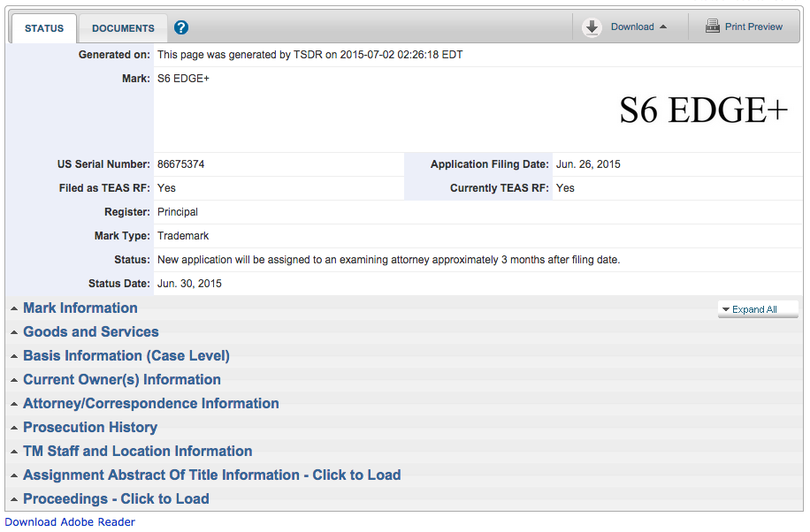Click the Status Date label

pyautogui.click(x=119, y=284)
